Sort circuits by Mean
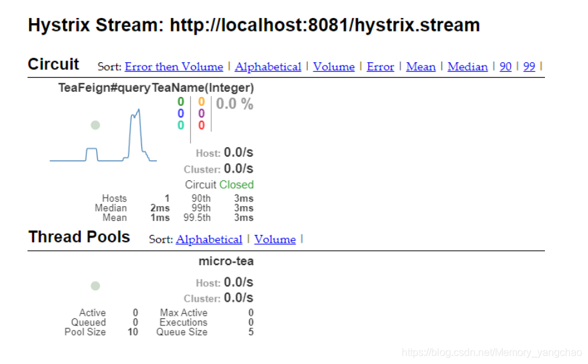This screenshot has height=364, width=588. point(421,67)
